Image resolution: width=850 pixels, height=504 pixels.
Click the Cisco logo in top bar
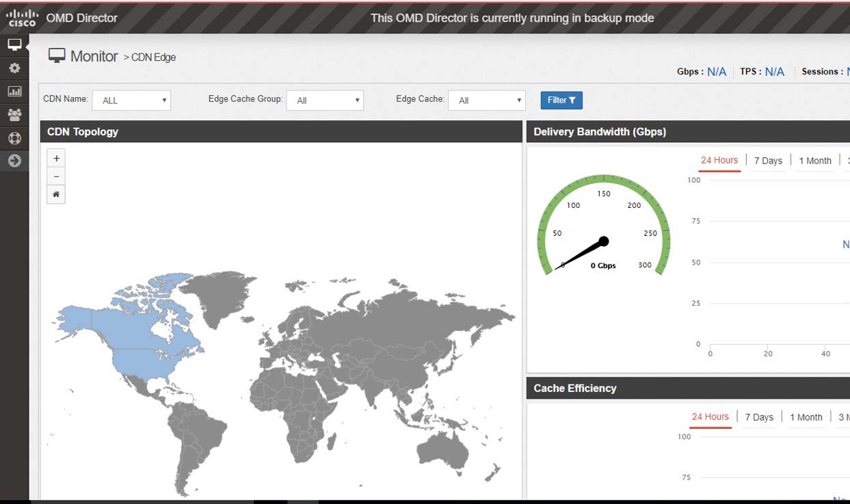click(21, 17)
